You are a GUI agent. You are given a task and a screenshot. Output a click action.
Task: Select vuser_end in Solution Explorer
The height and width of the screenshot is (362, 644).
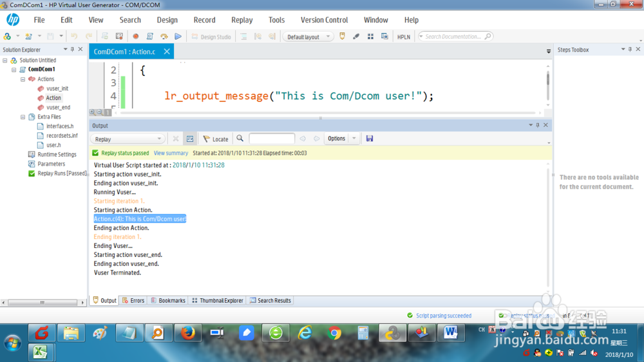point(58,108)
